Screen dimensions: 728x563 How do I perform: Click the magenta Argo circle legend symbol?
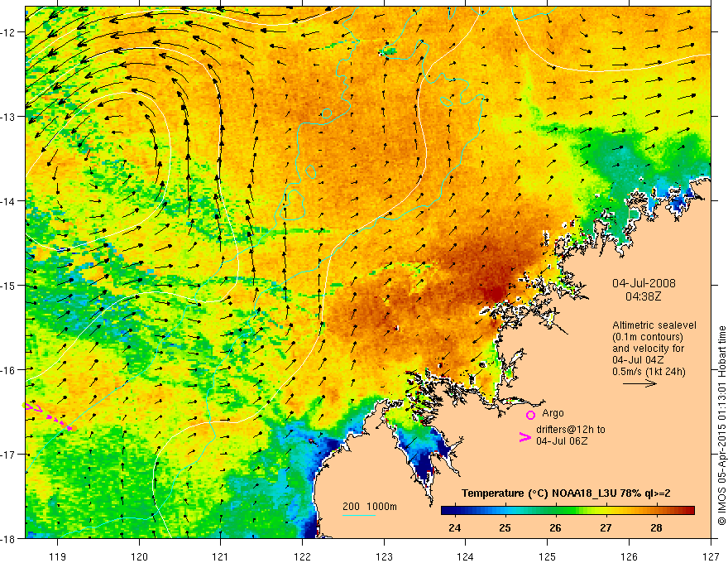(x=530, y=415)
